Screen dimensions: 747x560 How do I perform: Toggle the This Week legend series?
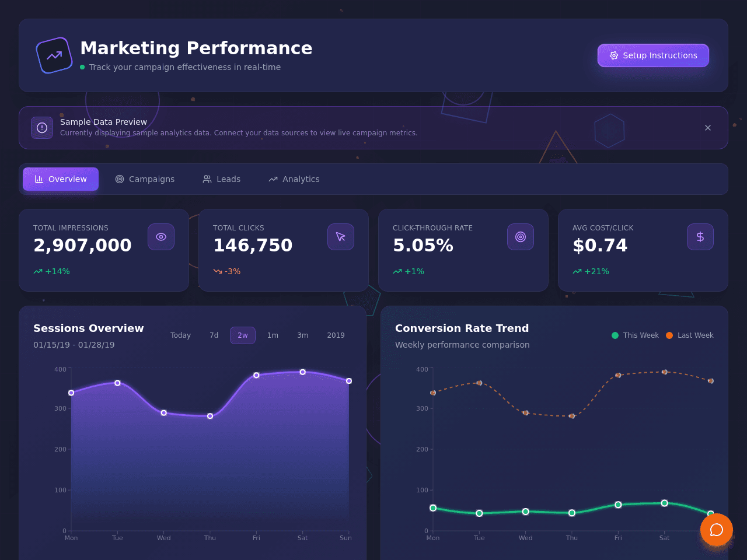[x=635, y=335]
